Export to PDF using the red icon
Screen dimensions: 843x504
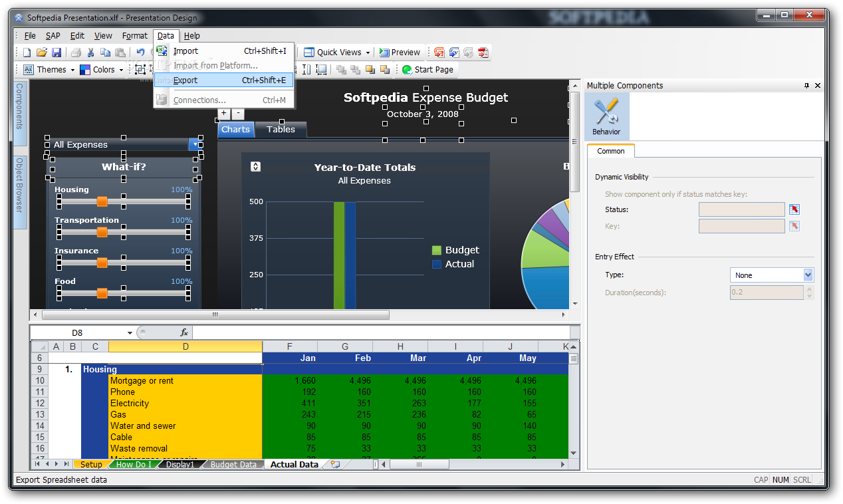(483, 53)
